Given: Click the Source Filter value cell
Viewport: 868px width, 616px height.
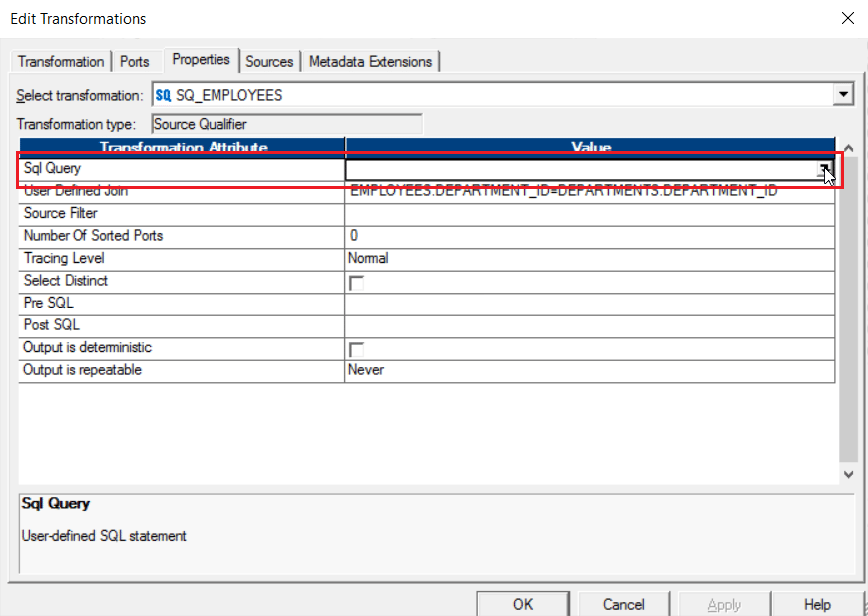Looking at the screenshot, I should (x=590, y=214).
